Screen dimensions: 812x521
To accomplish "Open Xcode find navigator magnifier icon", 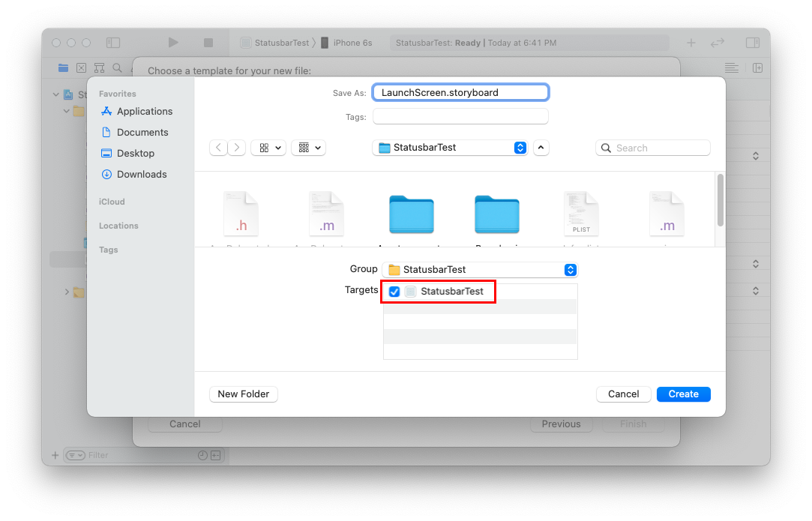I will tap(118, 68).
